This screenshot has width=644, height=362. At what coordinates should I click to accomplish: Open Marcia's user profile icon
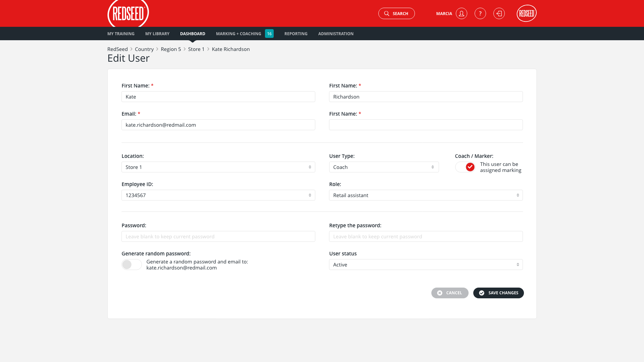click(462, 13)
